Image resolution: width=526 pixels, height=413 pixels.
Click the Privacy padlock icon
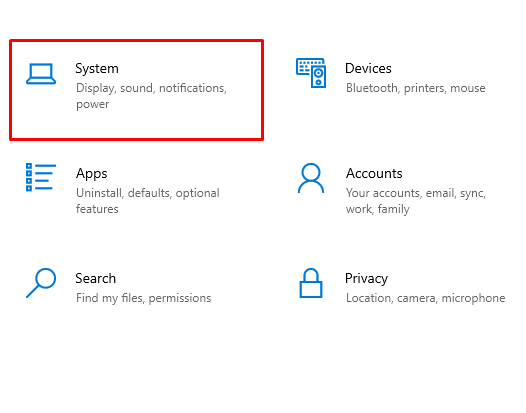tap(311, 283)
